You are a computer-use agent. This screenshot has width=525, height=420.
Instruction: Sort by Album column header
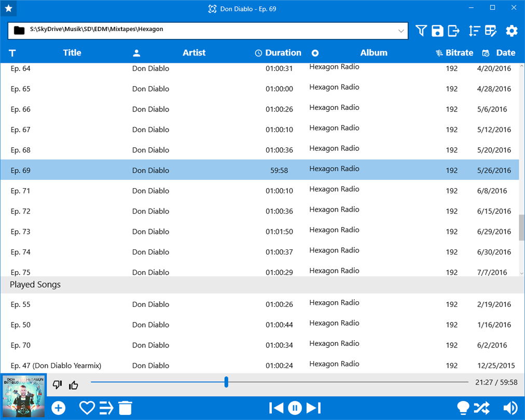pyautogui.click(x=374, y=52)
